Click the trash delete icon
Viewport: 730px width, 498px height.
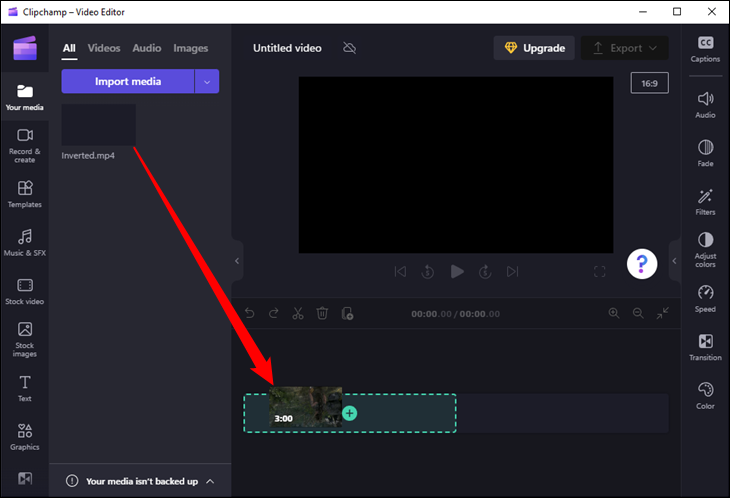click(x=322, y=313)
